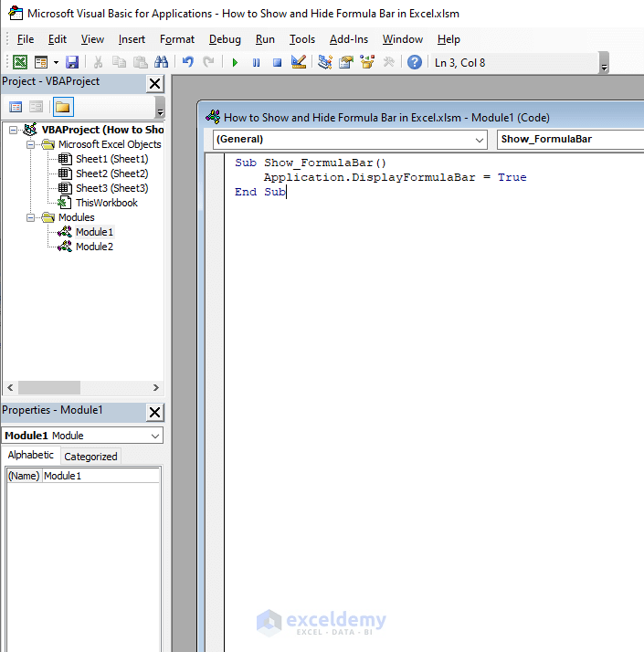644x652 pixels.
Task: Open the File menu
Action: (26, 39)
